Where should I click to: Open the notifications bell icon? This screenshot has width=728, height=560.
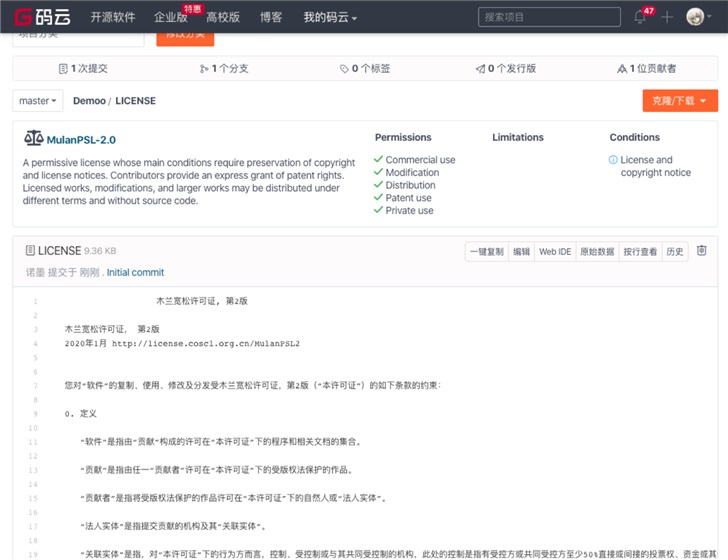tap(640, 17)
